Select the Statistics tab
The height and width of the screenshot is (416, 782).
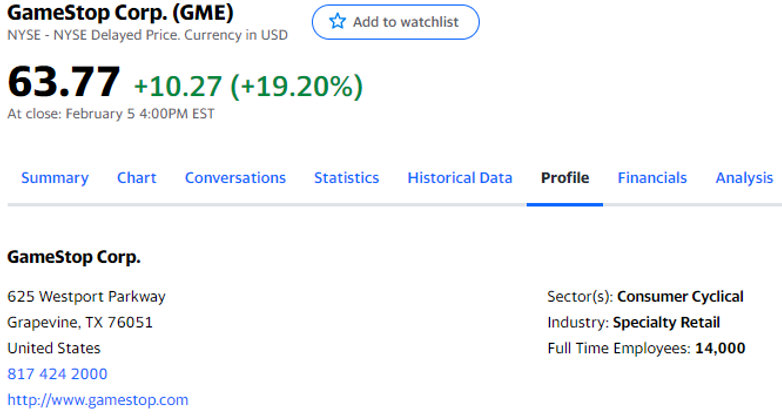tap(346, 178)
